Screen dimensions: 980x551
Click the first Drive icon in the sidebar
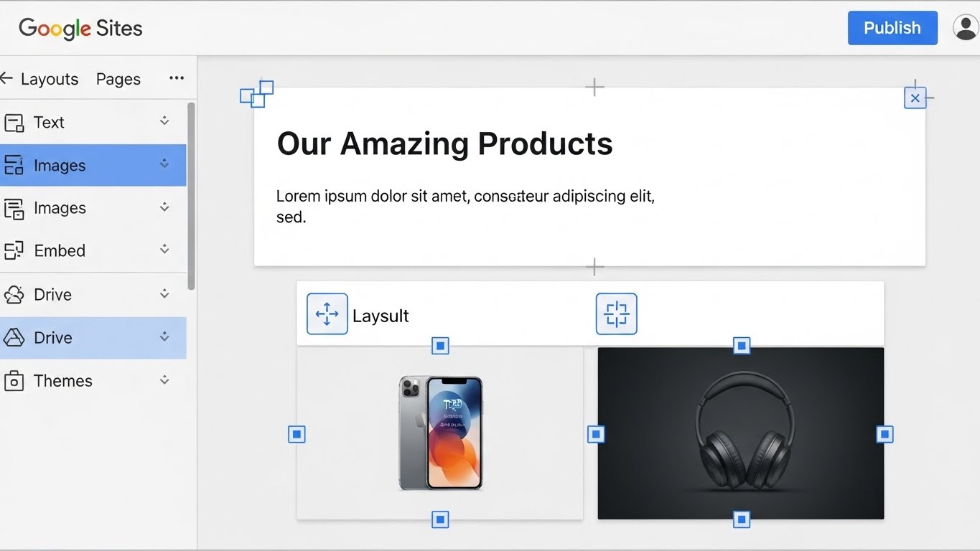coord(16,294)
